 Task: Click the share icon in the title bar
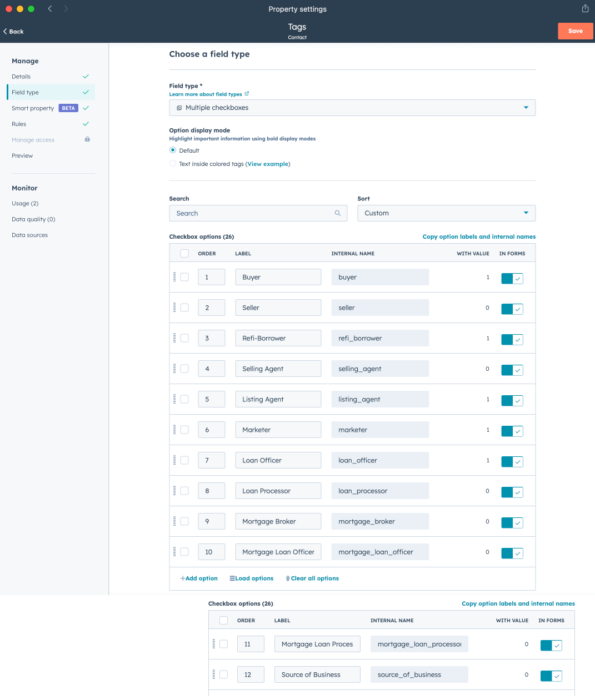pyautogui.click(x=585, y=8)
